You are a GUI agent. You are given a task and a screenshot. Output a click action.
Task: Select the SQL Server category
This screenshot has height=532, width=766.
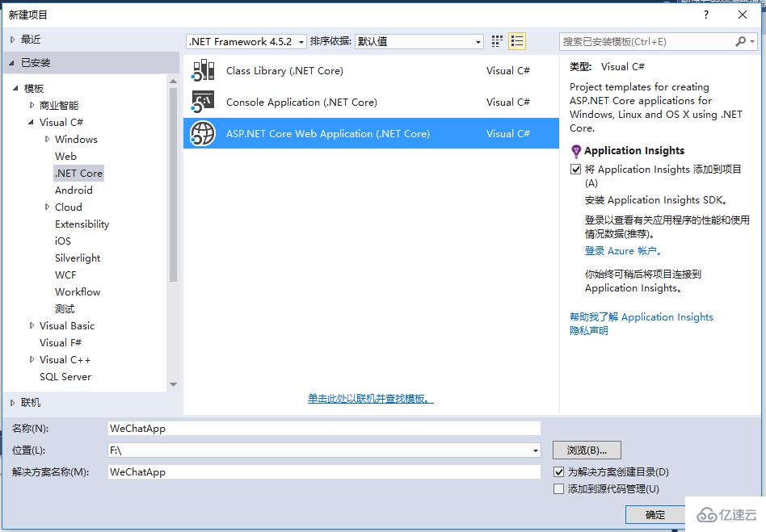[x=65, y=377]
